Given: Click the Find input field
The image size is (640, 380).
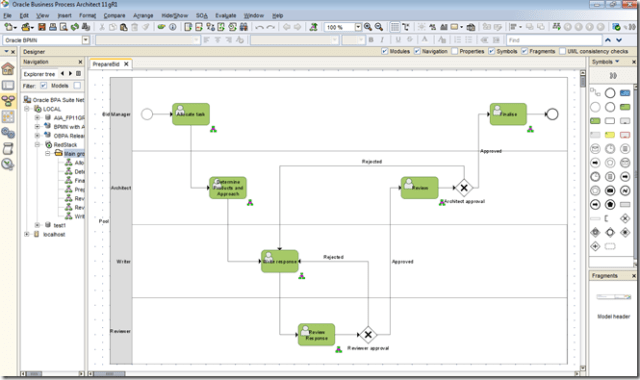Looking at the screenshot, I should (554, 40).
